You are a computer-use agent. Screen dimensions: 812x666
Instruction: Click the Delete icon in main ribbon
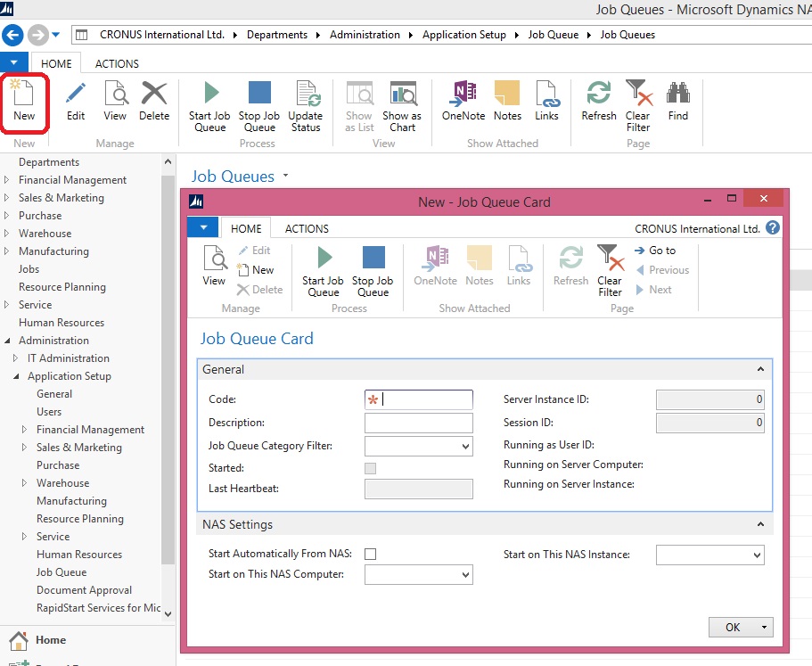tap(154, 101)
